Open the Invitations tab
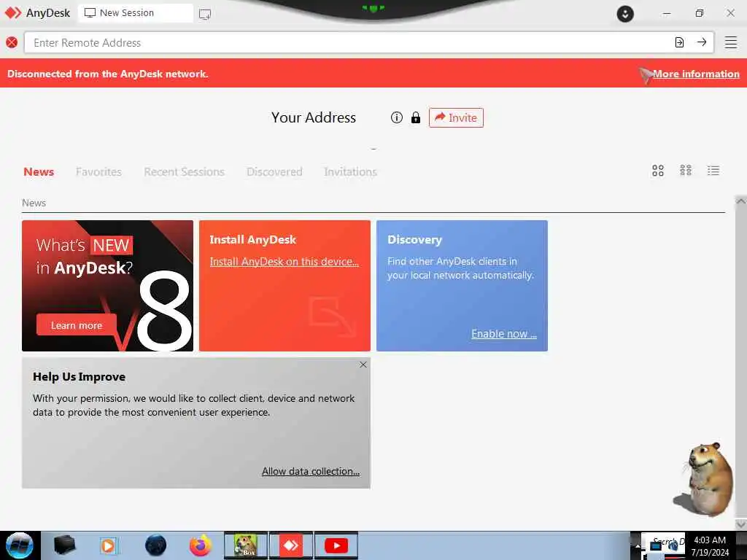Screen dimensions: 747x560 point(351,172)
